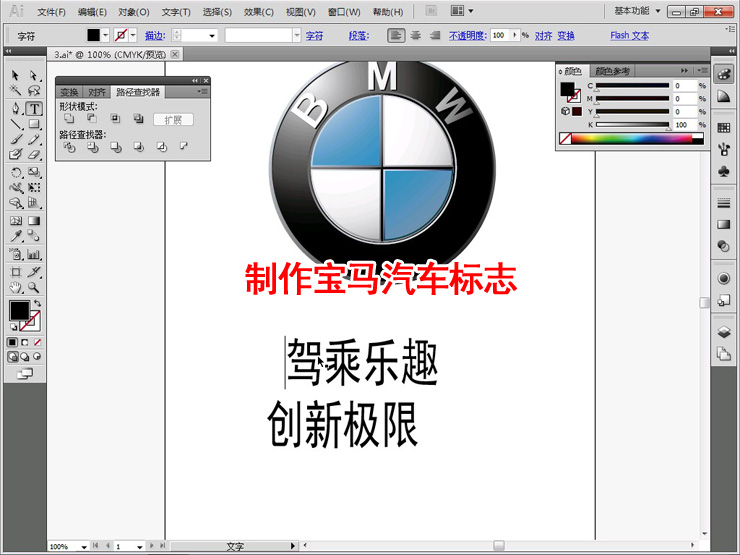Choose the Eyedropper tool
This screenshot has height=555, width=740.
pyautogui.click(x=16, y=237)
